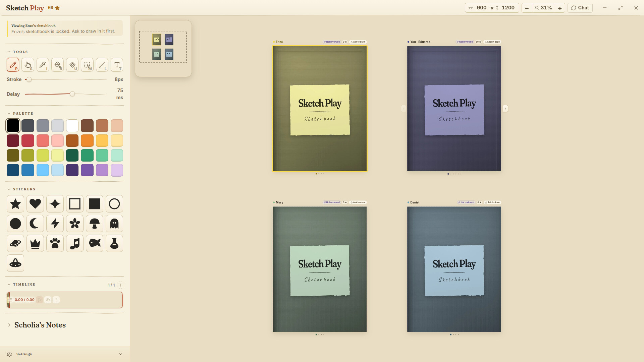644x362 pixels.
Task: Select the mushroom sticker
Action: click(x=95, y=224)
